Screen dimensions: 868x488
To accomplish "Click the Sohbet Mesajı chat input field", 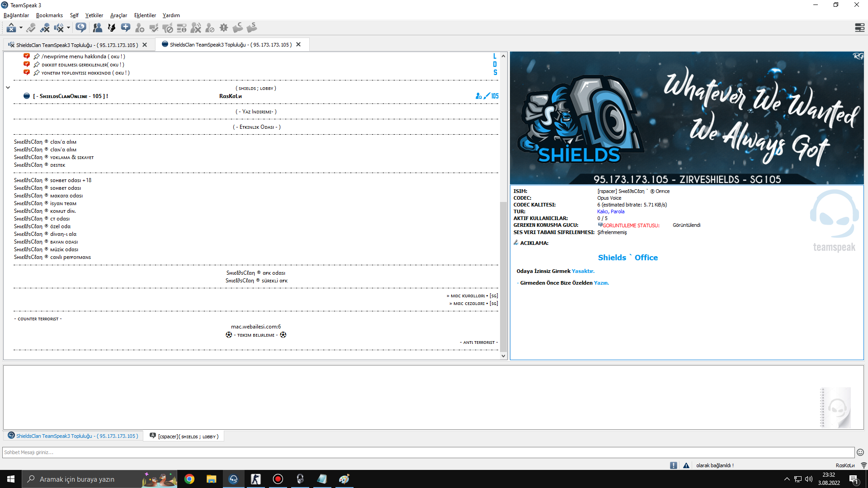I will coord(428,452).
